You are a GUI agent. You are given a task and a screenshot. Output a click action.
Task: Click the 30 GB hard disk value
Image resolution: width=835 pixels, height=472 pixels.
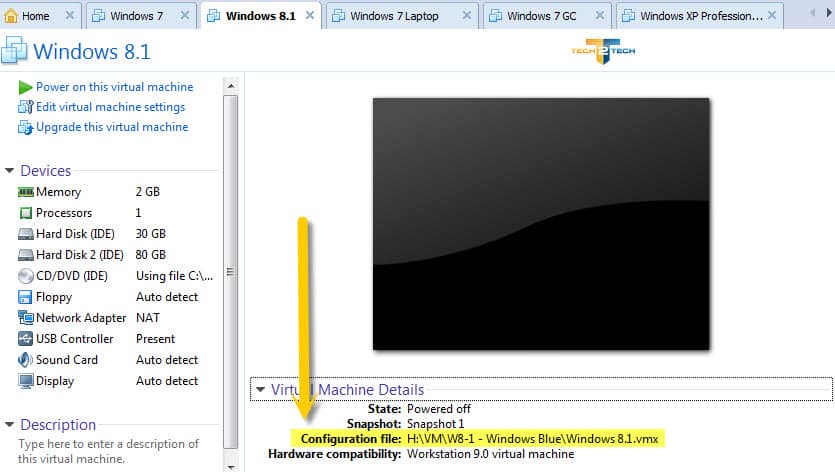point(151,234)
